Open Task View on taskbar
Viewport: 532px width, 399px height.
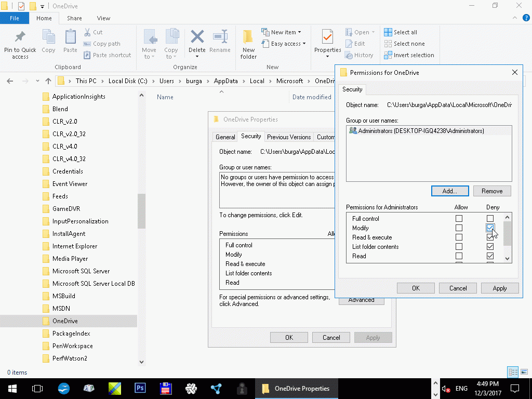click(37, 389)
